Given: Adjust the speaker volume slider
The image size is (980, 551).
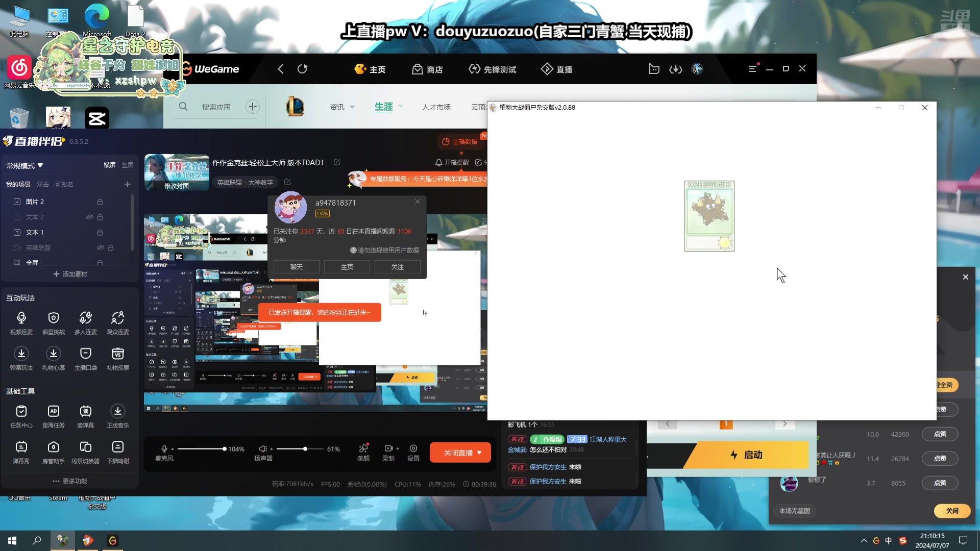Looking at the screenshot, I should pyautogui.click(x=300, y=449).
